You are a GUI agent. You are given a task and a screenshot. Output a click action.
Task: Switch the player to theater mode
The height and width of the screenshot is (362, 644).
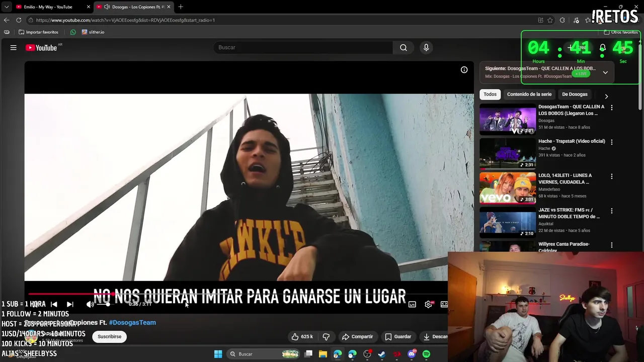(x=444, y=304)
